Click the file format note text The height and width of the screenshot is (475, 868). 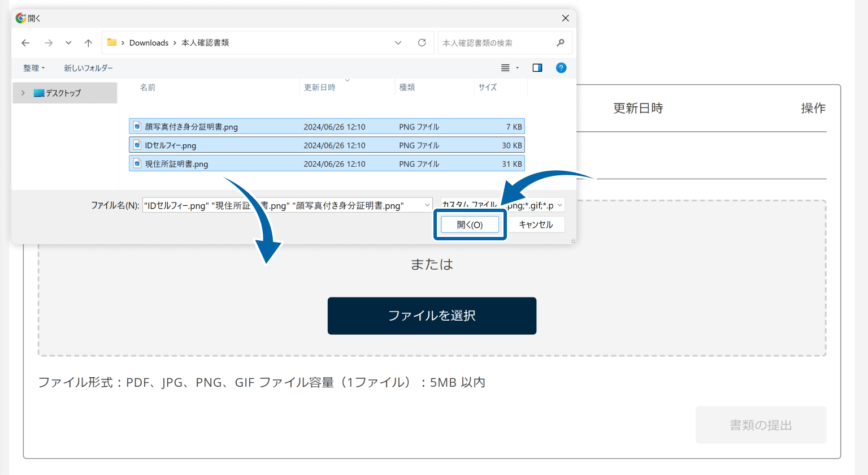pos(262,382)
